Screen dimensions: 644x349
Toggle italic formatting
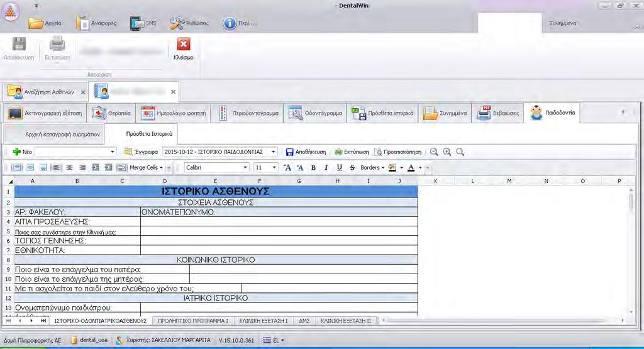(326, 167)
